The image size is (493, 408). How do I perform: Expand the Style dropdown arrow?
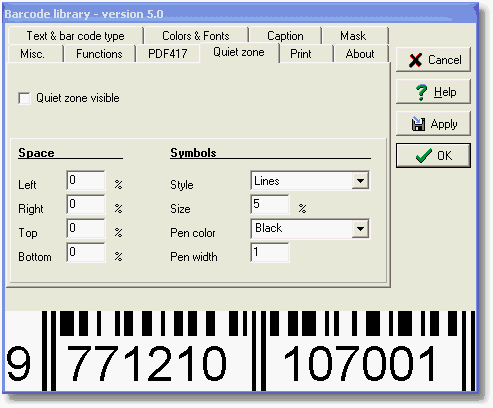click(360, 181)
